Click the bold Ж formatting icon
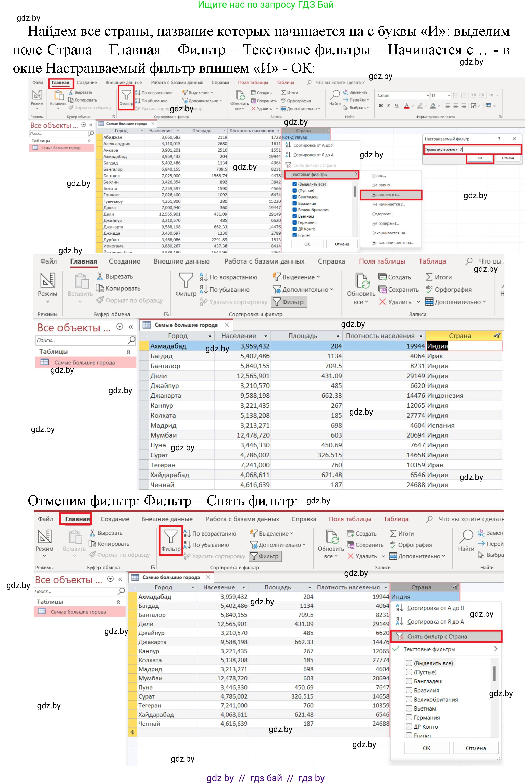This screenshot has height=784, width=532. 380,106
